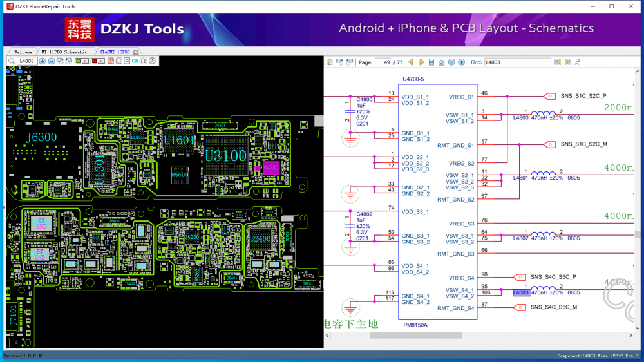Image resolution: width=644 pixels, height=362 pixels.
Task: Switch to the MI 11PRO Schematic tab
Action: [64, 52]
